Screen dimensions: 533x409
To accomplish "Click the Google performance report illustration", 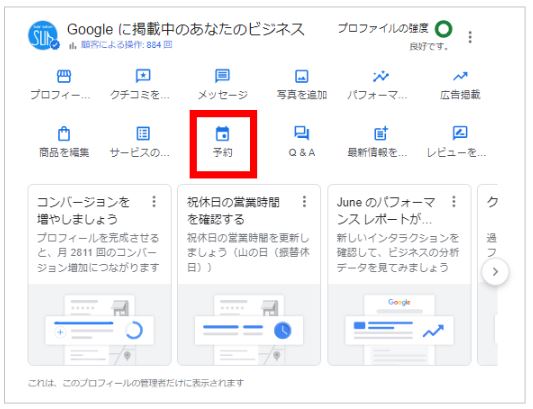I will 399,325.
